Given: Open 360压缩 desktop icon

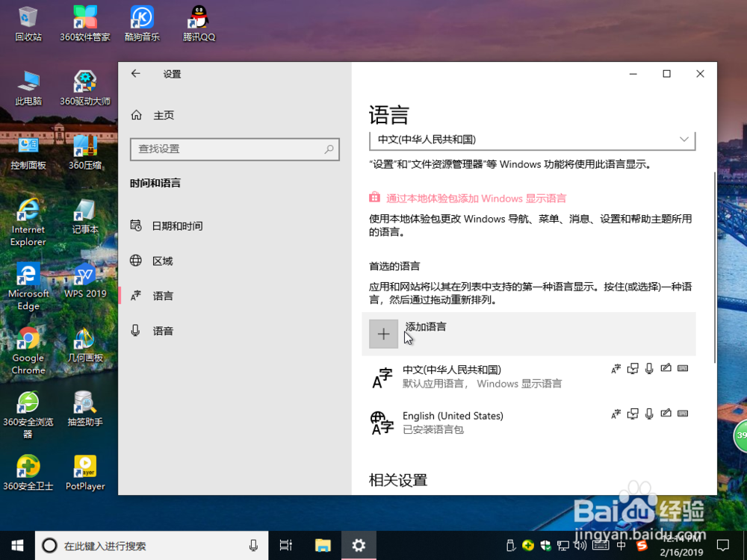Looking at the screenshot, I should (85, 152).
